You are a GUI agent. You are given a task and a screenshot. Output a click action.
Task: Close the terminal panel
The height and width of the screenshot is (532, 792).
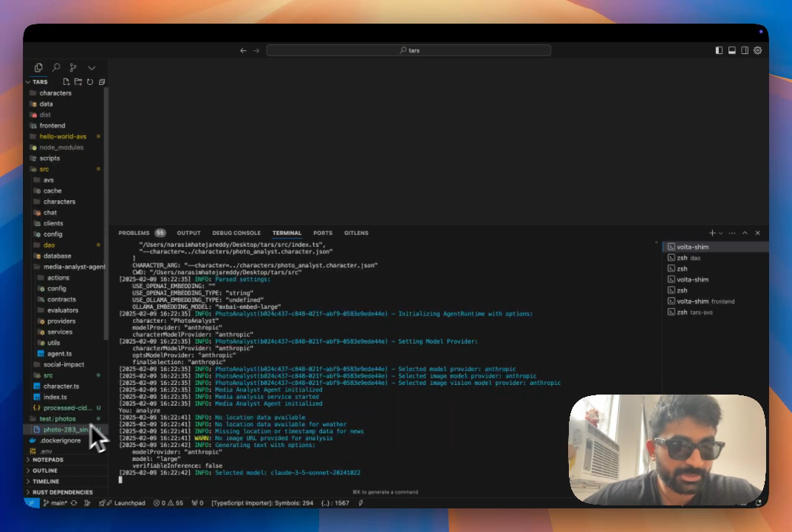(x=758, y=233)
